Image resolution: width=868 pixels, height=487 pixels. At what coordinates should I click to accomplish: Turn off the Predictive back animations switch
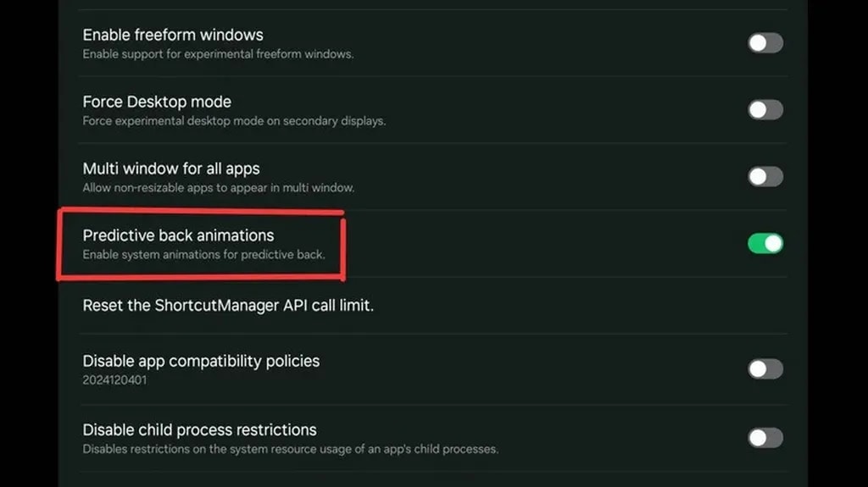[765, 244]
